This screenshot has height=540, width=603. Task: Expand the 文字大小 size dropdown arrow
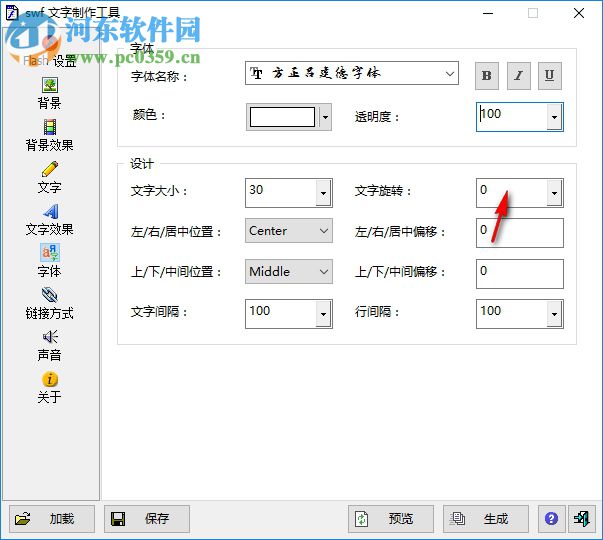(x=323, y=193)
